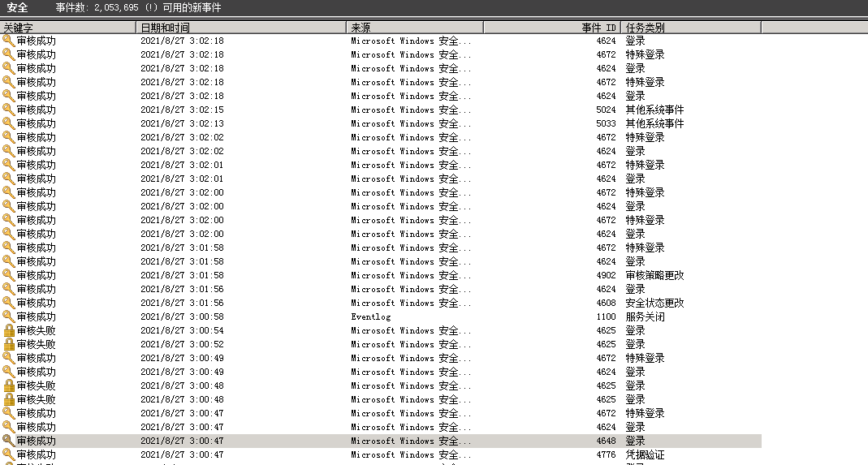
Task: Click lock icon of 3:00:54 audit failure
Action: (x=8, y=330)
